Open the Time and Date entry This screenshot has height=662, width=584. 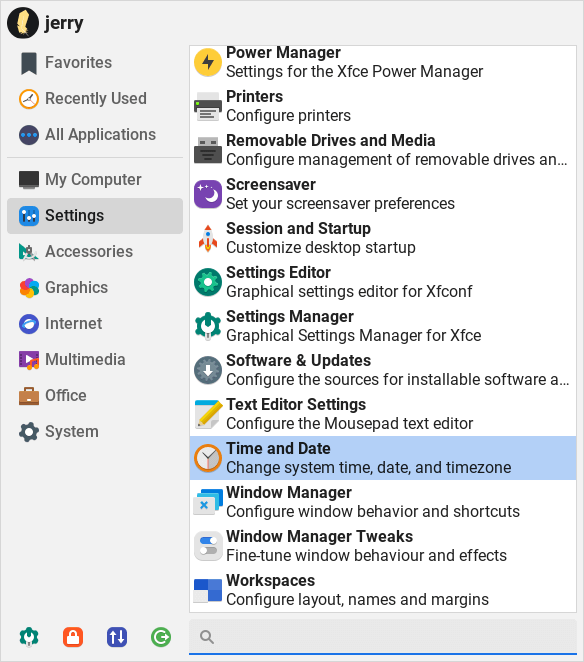[383, 458]
